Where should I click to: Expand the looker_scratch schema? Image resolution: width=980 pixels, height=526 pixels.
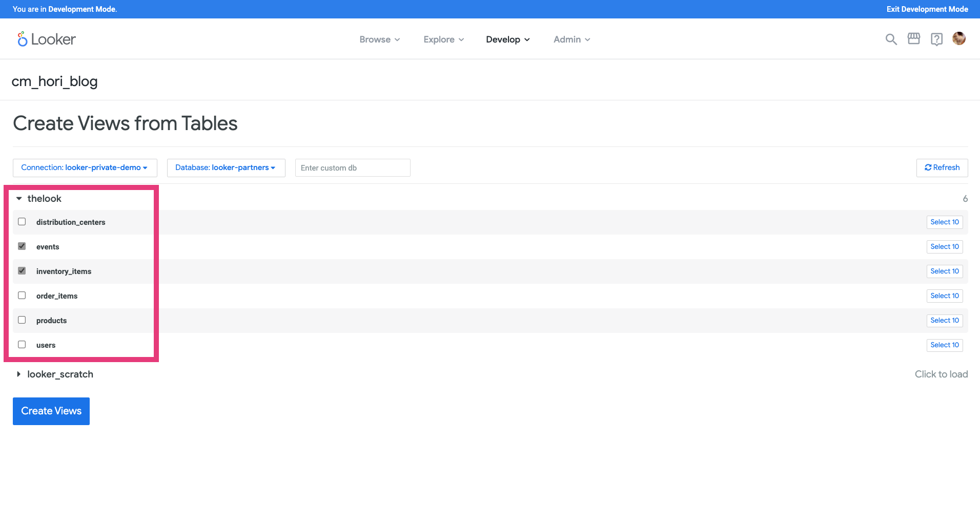[19, 374]
